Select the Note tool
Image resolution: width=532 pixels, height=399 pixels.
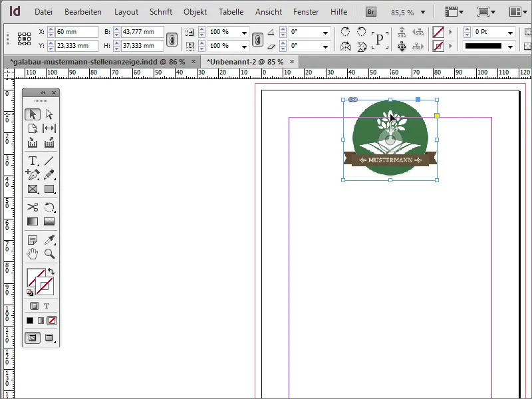[33, 240]
